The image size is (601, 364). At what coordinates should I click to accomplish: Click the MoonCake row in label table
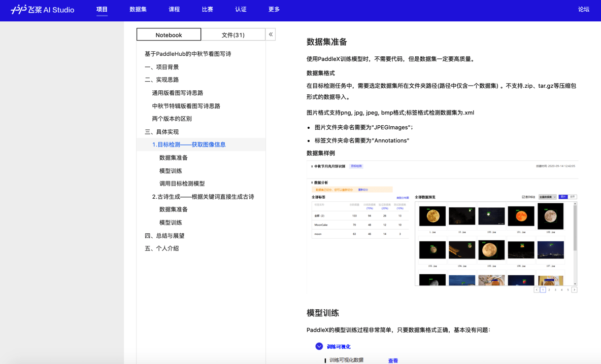360,225
